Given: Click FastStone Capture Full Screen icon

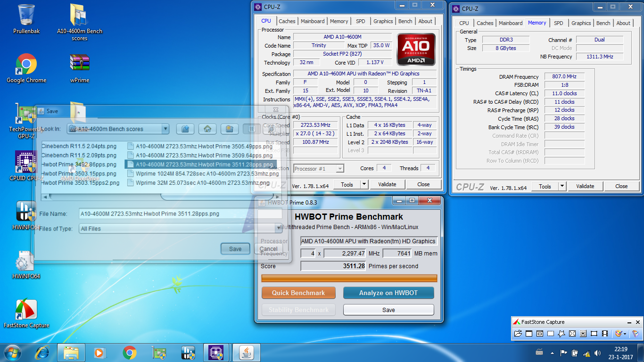Looking at the screenshot, I should (x=572, y=333).
